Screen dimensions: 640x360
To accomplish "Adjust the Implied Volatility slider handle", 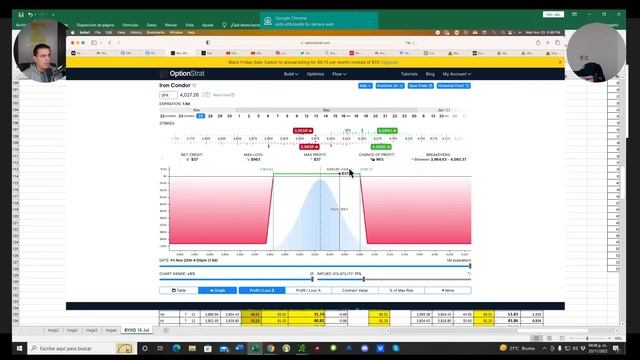I will click(x=364, y=280).
